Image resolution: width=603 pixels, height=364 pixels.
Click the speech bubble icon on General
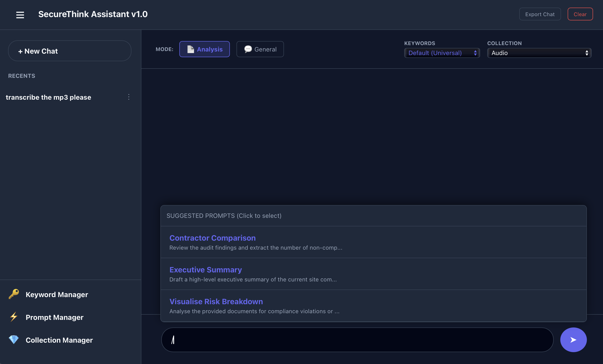click(x=248, y=49)
